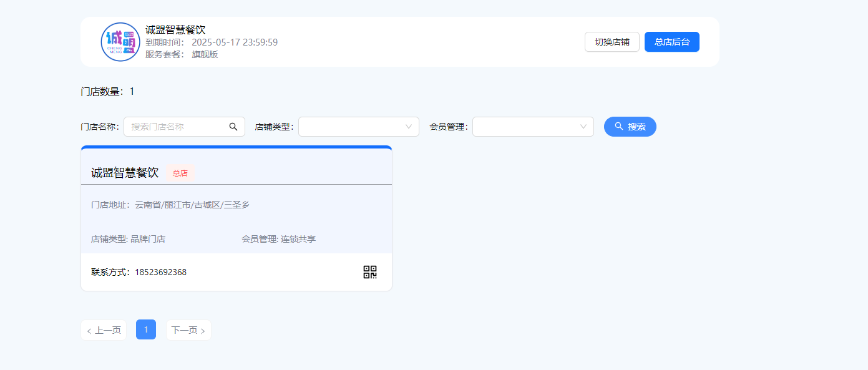Expand the 店铺类型 filter dropdown

358,127
